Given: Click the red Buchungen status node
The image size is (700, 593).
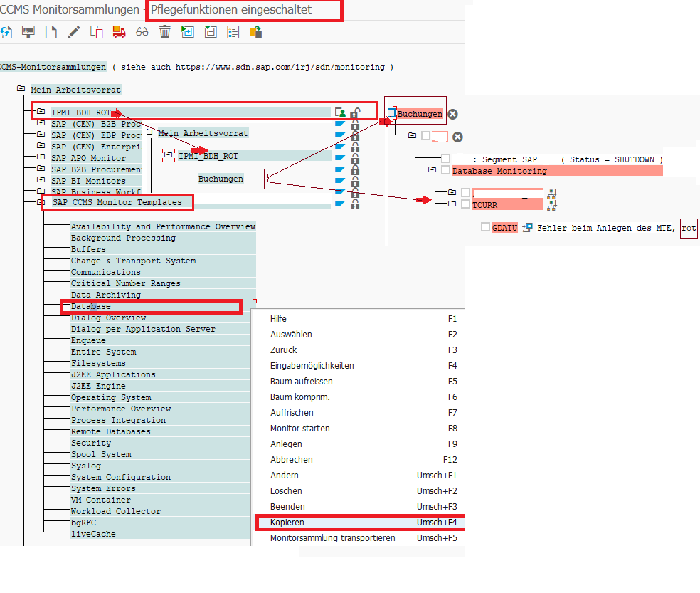Looking at the screenshot, I should (420, 114).
